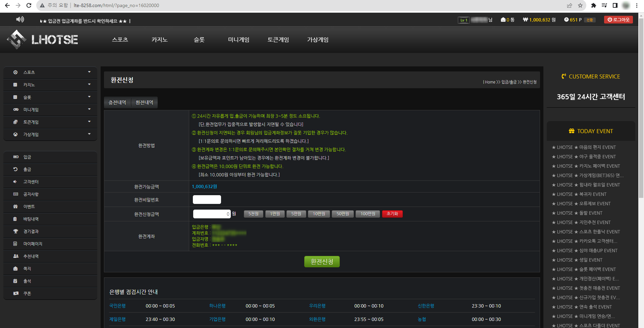Screen dimensions: 644x328
Task: Click the won balance icon
Action: (525, 20)
